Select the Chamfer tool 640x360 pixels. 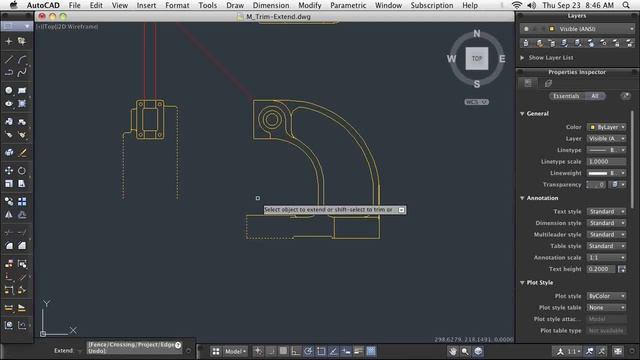coord(22,245)
